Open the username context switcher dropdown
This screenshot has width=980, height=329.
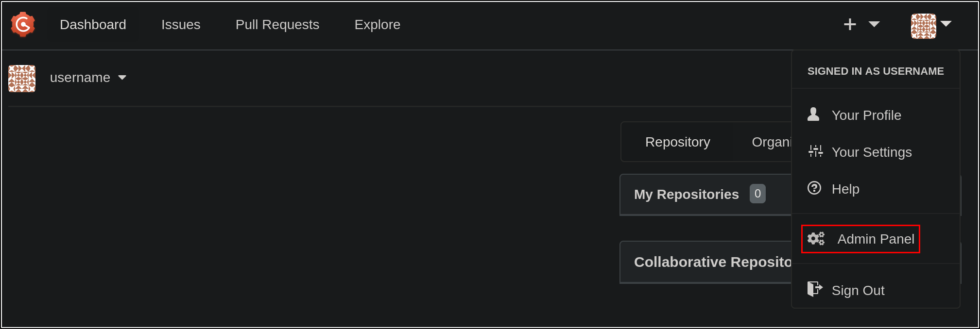click(x=122, y=78)
